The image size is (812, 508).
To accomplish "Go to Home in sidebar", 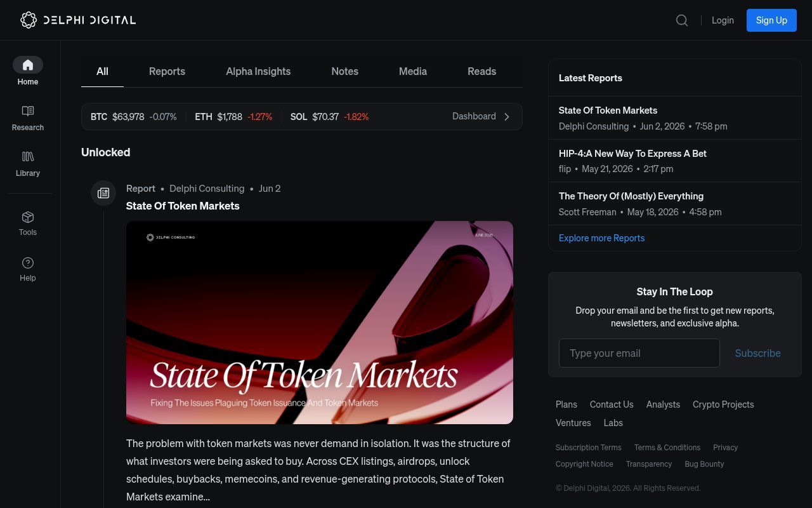I will pos(28,71).
